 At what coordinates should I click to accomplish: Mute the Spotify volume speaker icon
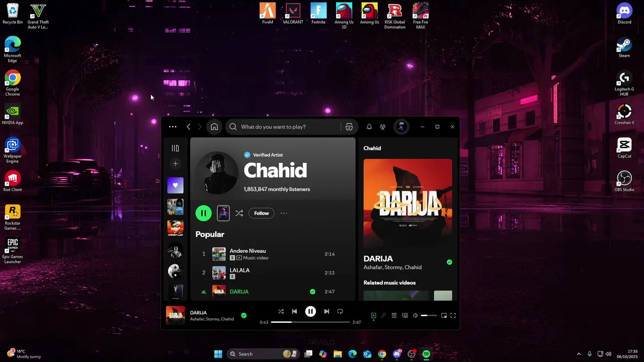[x=415, y=315]
